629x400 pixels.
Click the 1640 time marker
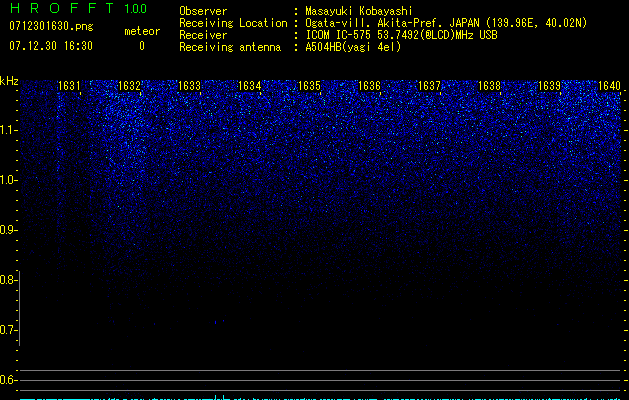609,86
